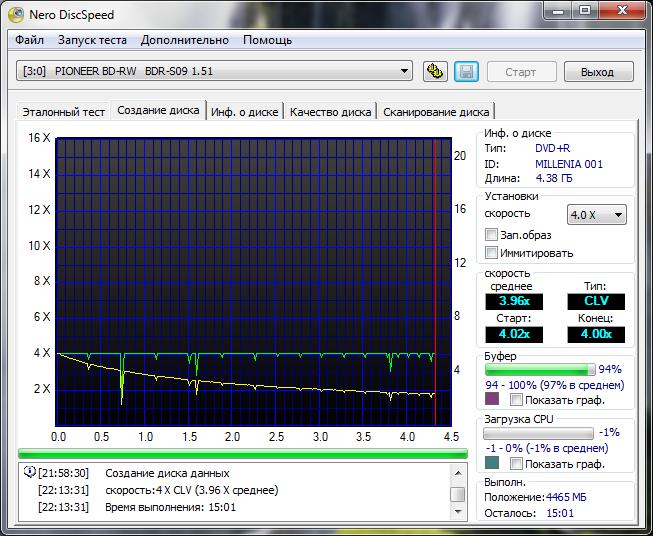Click the clock icon in the log
The image size is (653, 536).
click(29, 473)
